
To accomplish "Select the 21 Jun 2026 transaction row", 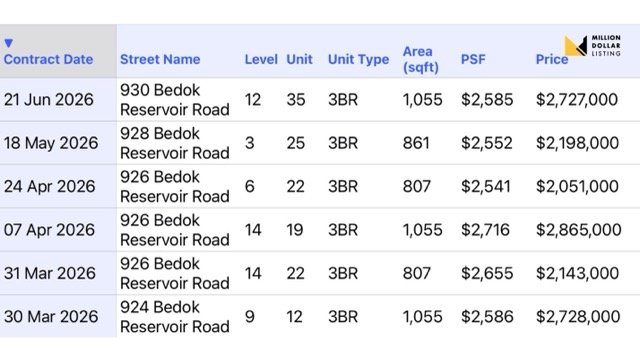I will coord(320,100).
